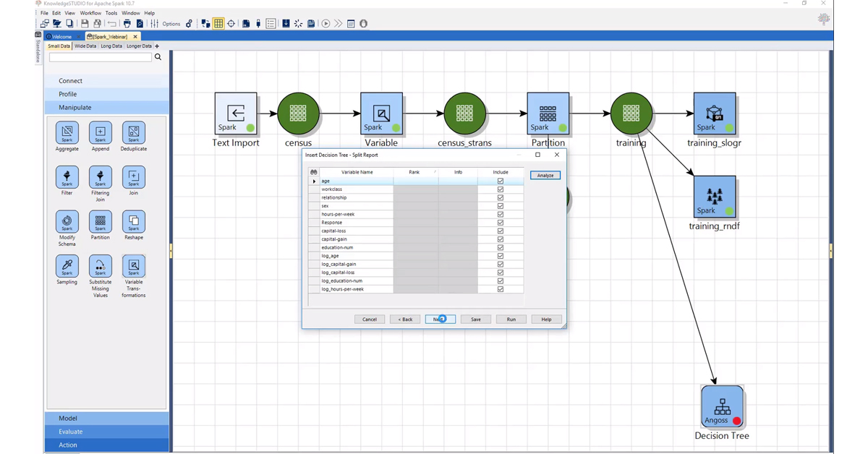The image size is (868, 454).
Task: Select the training dataset node
Action: 631,113
